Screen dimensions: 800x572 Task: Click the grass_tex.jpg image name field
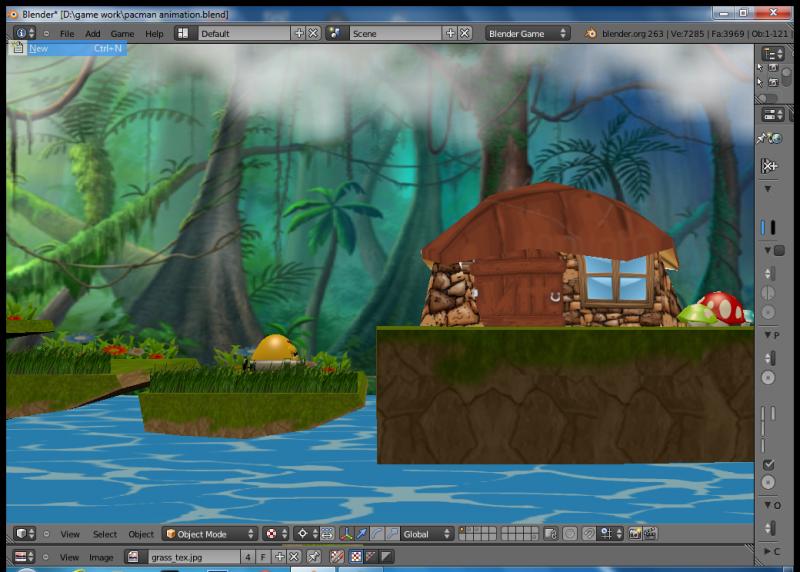(194, 557)
